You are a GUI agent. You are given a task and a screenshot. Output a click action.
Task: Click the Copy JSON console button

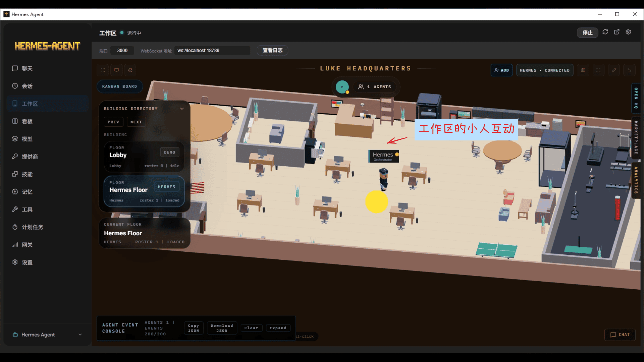(x=194, y=328)
